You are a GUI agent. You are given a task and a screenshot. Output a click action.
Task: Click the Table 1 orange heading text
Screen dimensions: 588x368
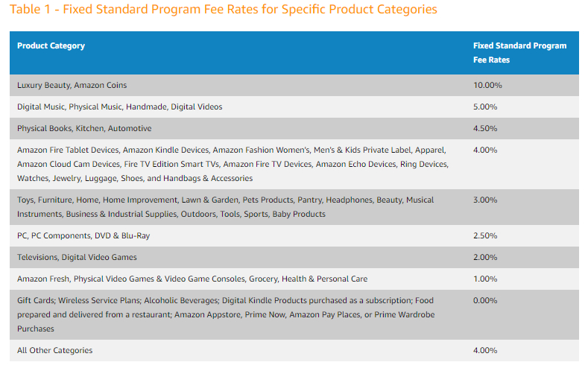[x=224, y=10]
